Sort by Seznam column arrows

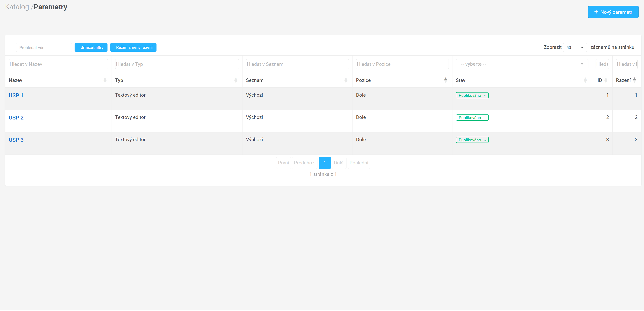[x=346, y=80]
